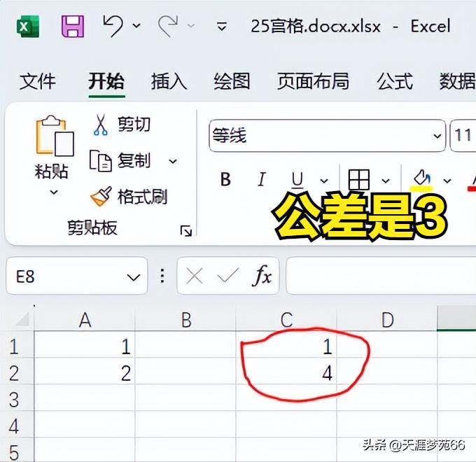Click the cell borders grid icon
The height and width of the screenshot is (462, 476).
click(x=359, y=180)
